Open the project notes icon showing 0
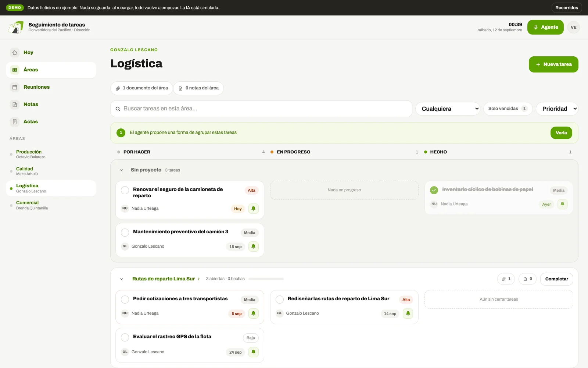The height and width of the screenshot is (368, 588). tap(527, 279)
